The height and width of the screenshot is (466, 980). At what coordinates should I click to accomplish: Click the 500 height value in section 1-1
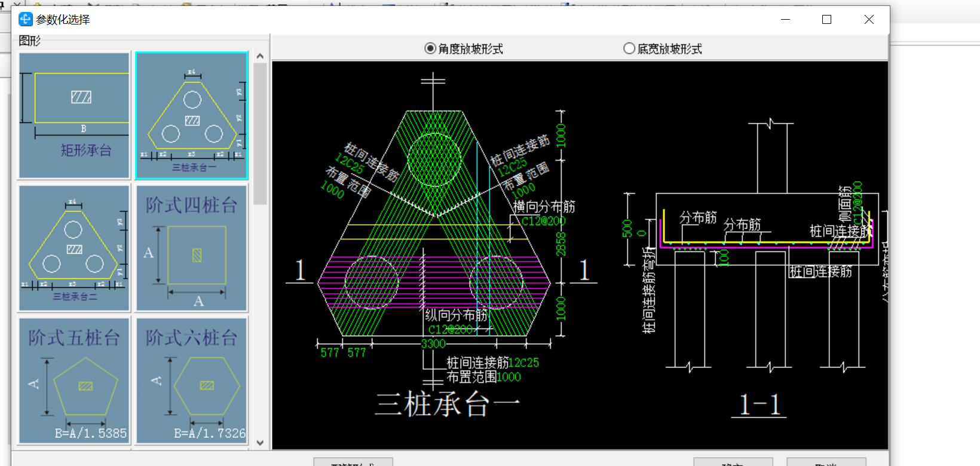(x=627, y=229)
